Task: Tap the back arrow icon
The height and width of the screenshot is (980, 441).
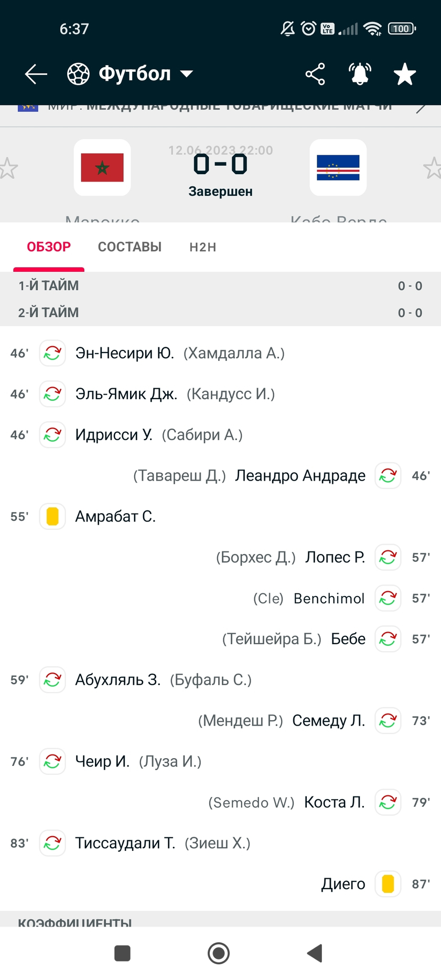Action: 36,74
